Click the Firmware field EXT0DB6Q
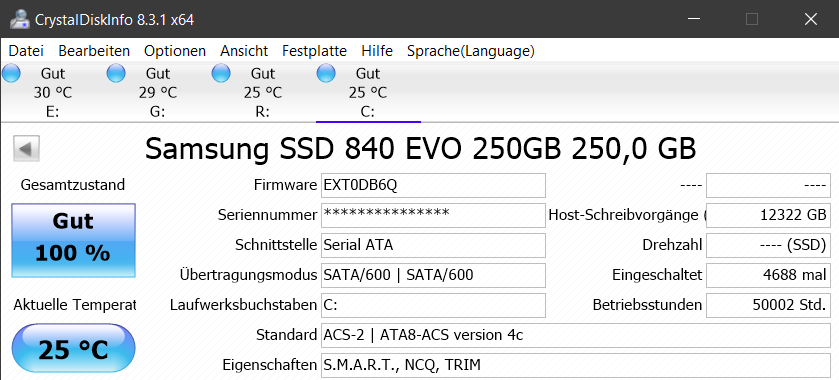Viewport: 839px width, 380px height. click(433, 185)
